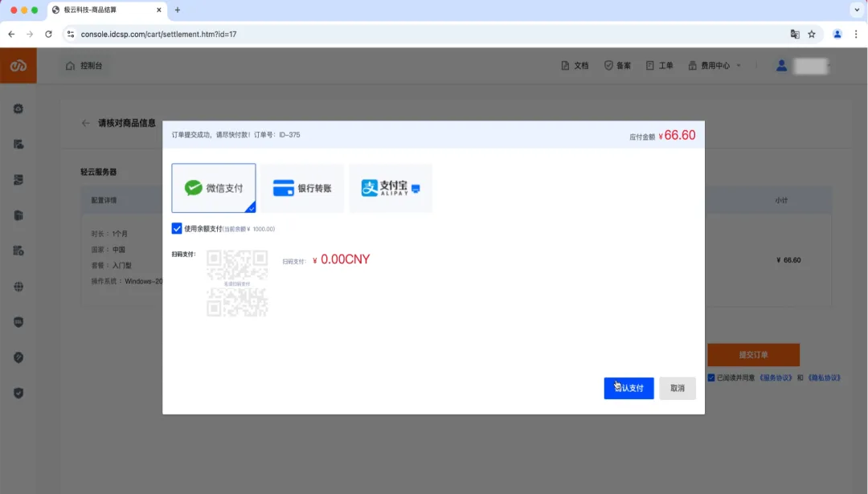Select 微信支付 payment method
The height and width of the screenshot is (494, 868).
[x=214, y=188]
